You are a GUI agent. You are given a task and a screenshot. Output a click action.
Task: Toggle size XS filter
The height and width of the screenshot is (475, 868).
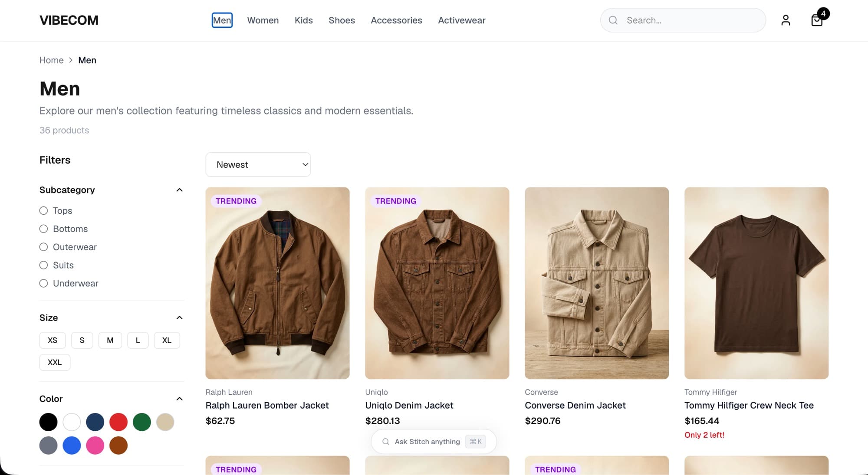pyautogui.click(x=53, y=341)
